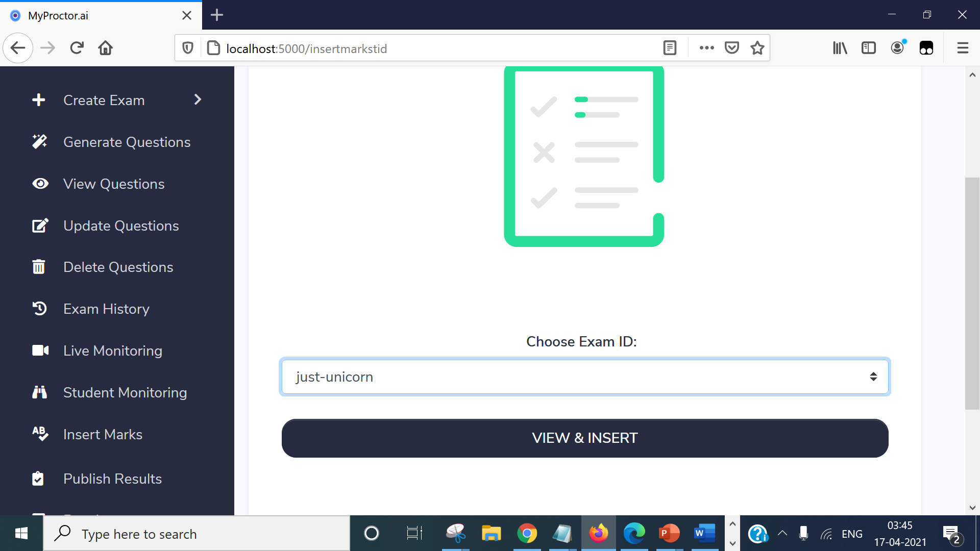This screenshot has height=551, width=980.
Task: Toggle Insert Marks active state
Action: pyautogui.click(x=102, y=434)
